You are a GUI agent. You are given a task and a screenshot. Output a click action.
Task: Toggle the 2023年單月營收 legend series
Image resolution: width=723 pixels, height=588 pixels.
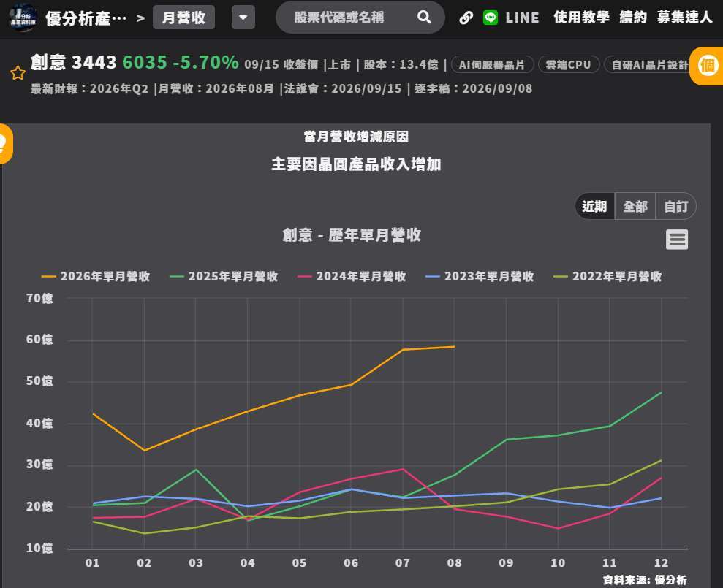[x=480, y=277]
